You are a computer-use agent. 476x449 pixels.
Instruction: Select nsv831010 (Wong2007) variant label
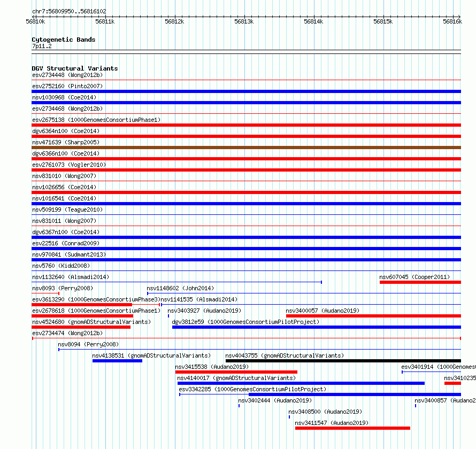point(64,176)
